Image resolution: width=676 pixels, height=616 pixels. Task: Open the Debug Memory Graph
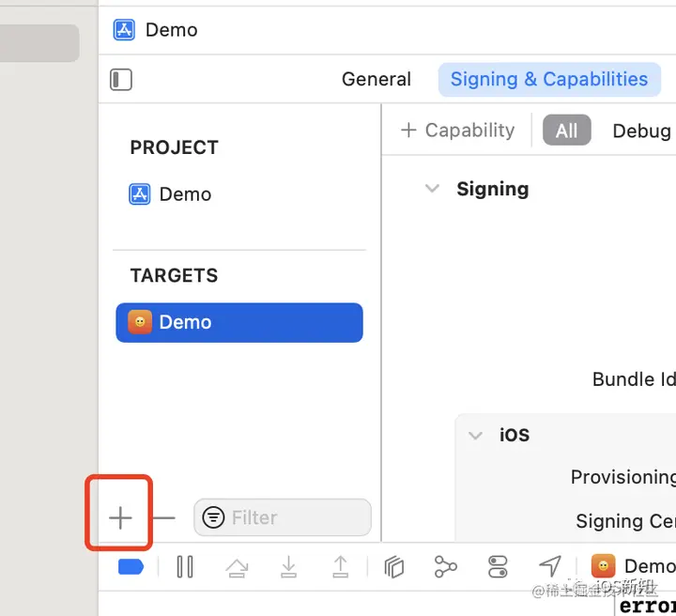[445, 566]
